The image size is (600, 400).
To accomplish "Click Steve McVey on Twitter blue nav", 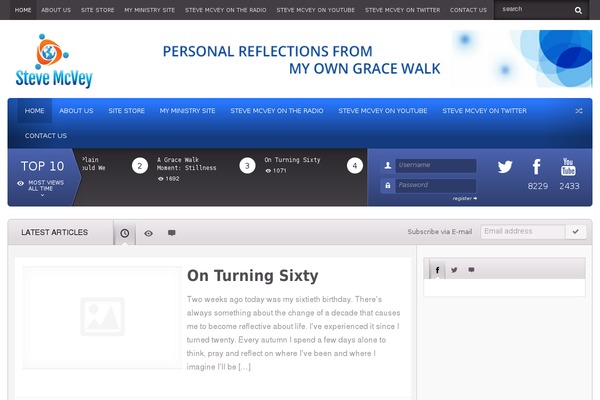I will point(484,111).
